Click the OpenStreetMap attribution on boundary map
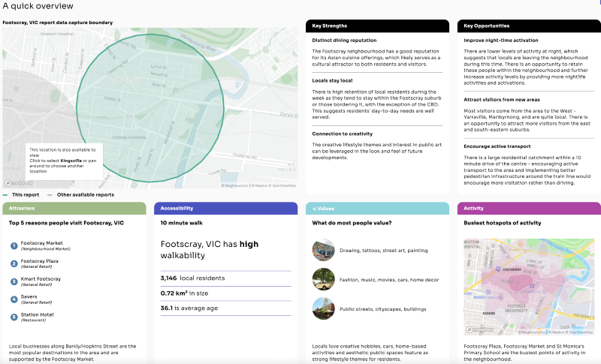 pyautogui.click(x=283, y=185)
